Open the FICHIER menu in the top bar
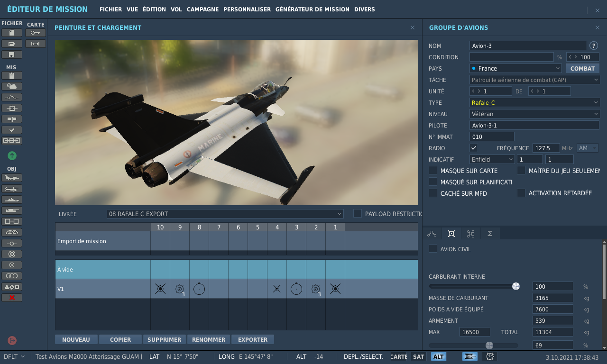607x364 pixels. [110, 9]
